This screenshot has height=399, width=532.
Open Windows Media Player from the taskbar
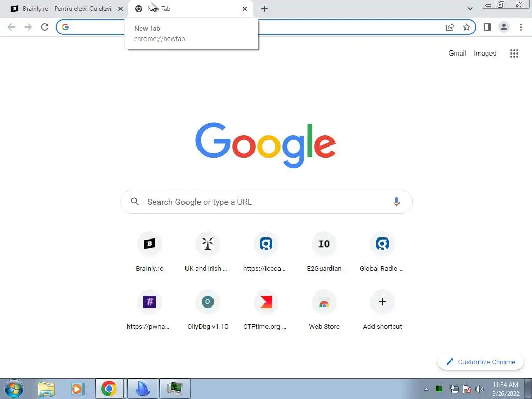(77, 389)
